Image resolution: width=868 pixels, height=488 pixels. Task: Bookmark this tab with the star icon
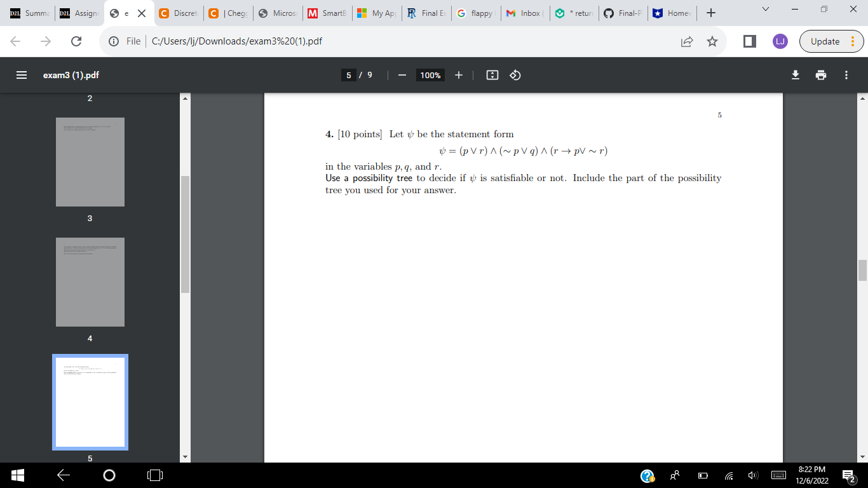(x=712, y=41)
